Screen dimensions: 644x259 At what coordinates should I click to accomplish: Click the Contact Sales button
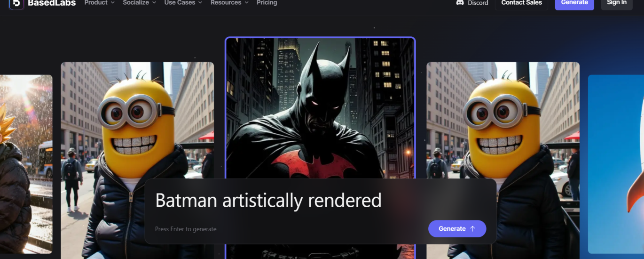tap(522, 4)
